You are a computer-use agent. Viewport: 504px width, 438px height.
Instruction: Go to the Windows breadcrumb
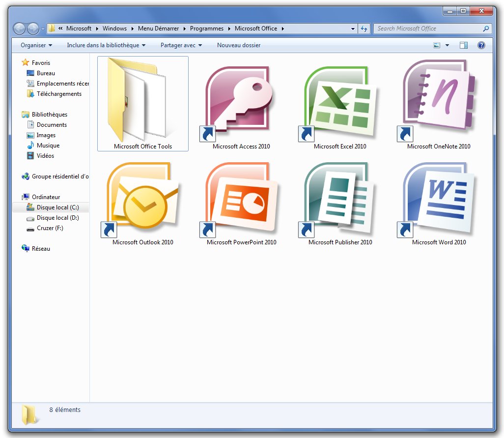[114, 29]
